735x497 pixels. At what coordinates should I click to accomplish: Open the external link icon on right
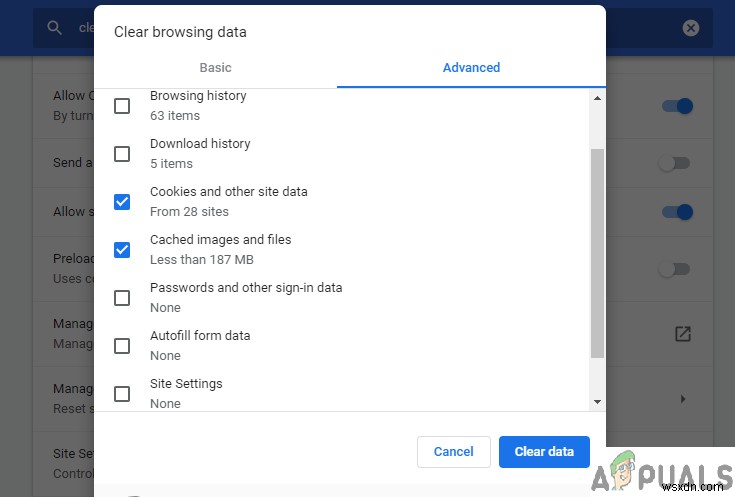[683, 334]
